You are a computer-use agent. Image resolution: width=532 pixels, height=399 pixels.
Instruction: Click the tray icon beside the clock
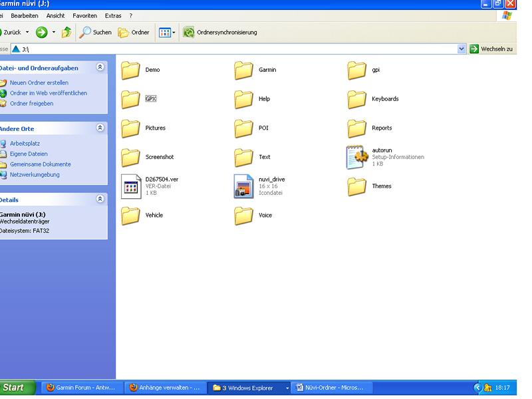click(x=488, y=388)
